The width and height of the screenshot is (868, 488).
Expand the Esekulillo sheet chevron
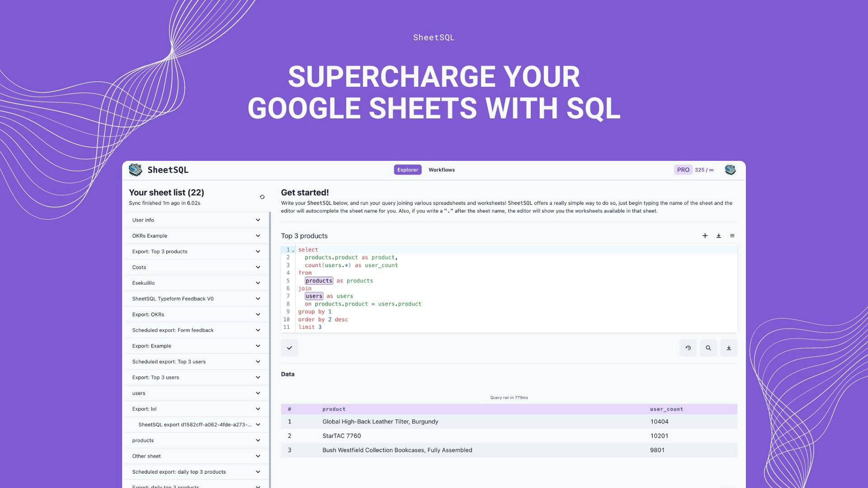click(258, 283)
